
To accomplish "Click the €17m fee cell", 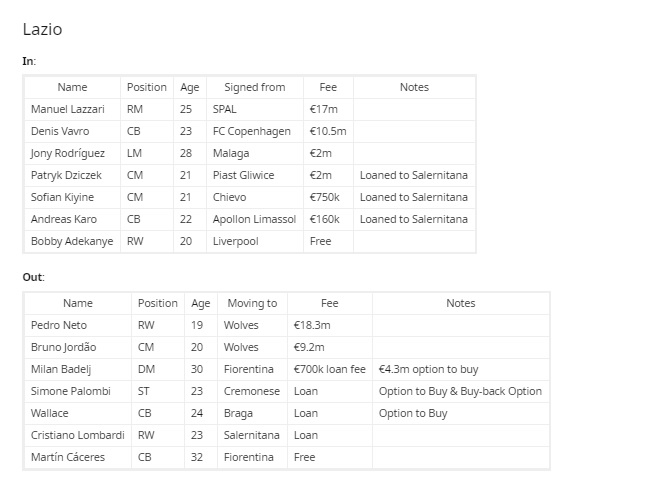I will point(328,109).
